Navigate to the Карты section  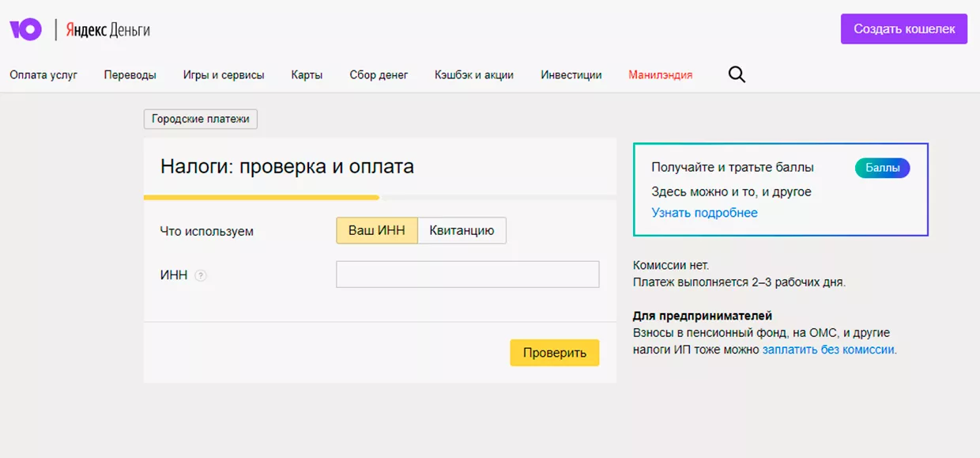[307, 75]
